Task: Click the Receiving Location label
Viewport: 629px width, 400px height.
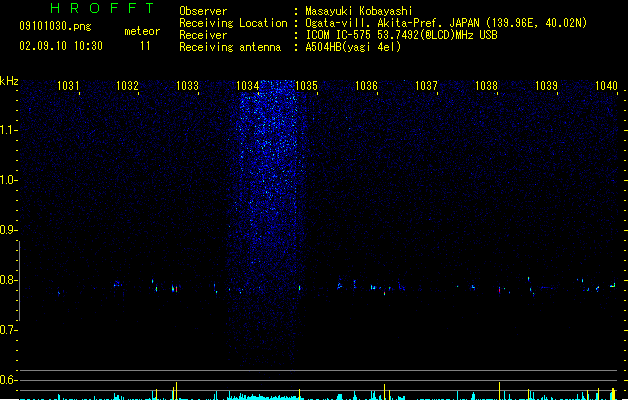Action: tap(233, 23)
